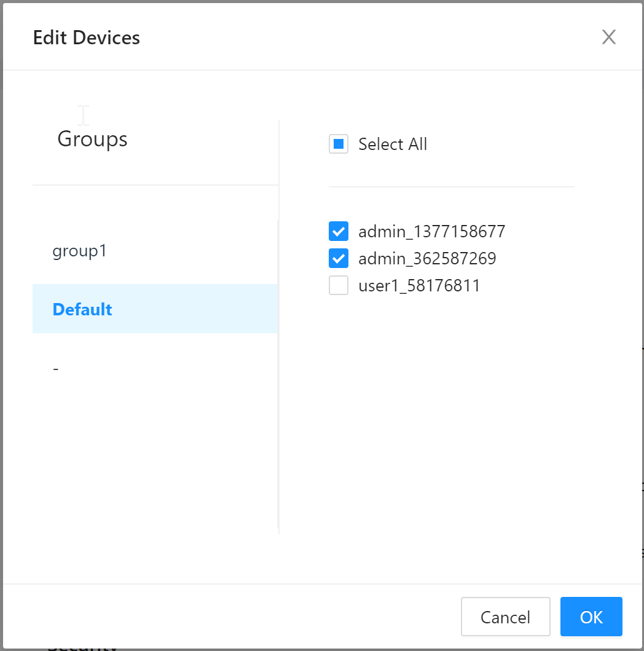This screenshot has width=644, height=651.
Task: Cancel the device edits
Action: tap(505, 617)
